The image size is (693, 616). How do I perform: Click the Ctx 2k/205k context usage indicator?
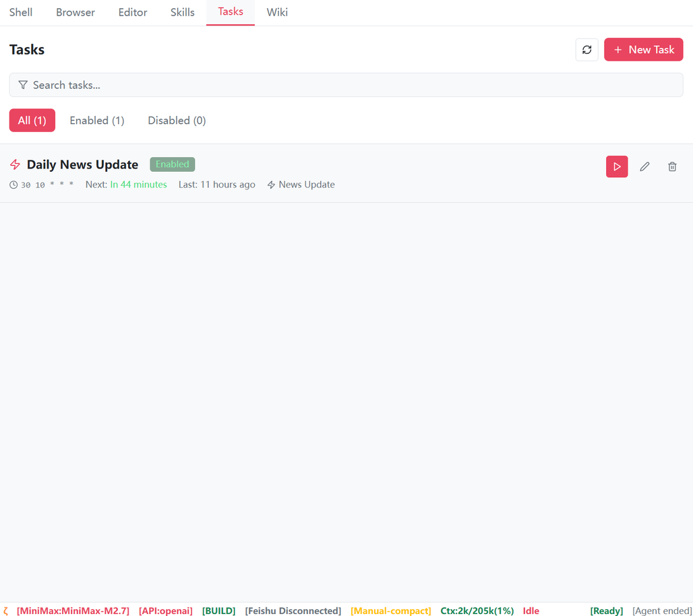click(x=477, y=611)
